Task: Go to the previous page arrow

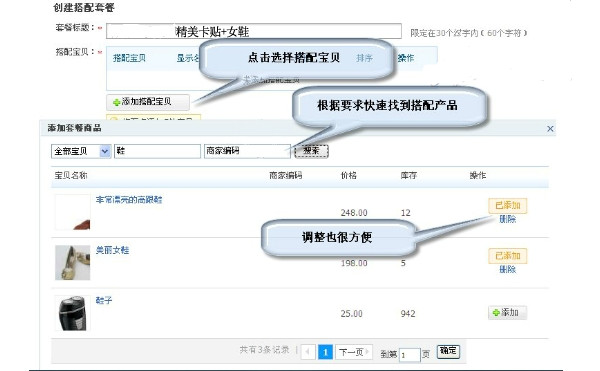Action: [x=308, y=352]
